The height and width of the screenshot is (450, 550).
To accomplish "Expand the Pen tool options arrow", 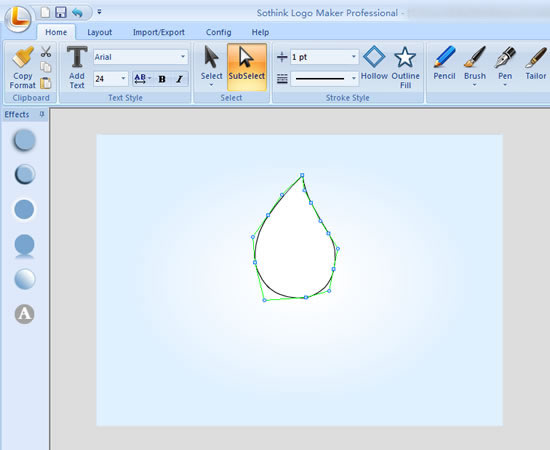I will (505, 85).
